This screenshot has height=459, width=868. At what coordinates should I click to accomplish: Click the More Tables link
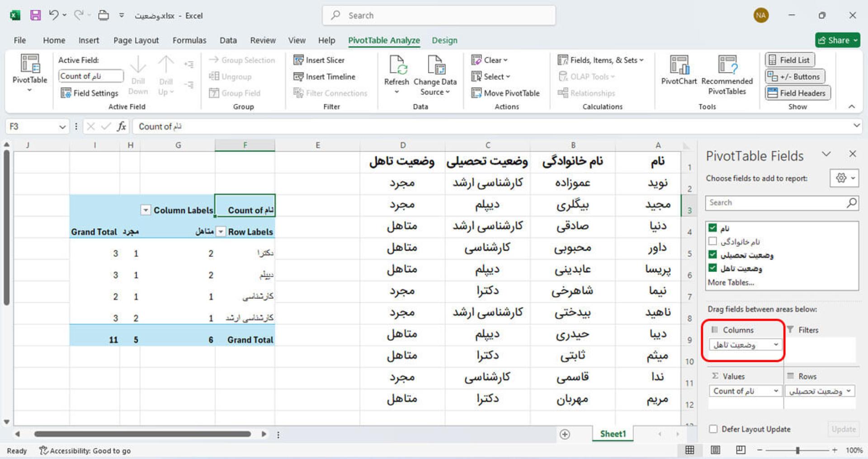coord(731,282)
